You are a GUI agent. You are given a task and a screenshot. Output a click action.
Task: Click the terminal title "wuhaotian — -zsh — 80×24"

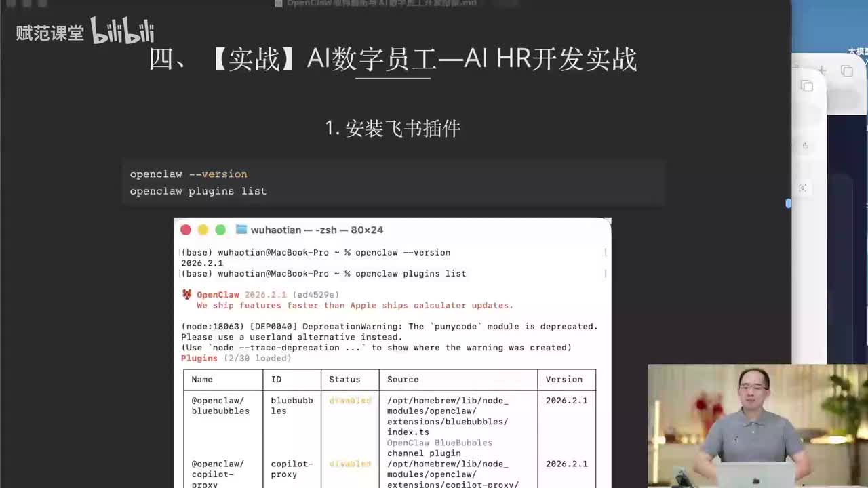(317, 230)
